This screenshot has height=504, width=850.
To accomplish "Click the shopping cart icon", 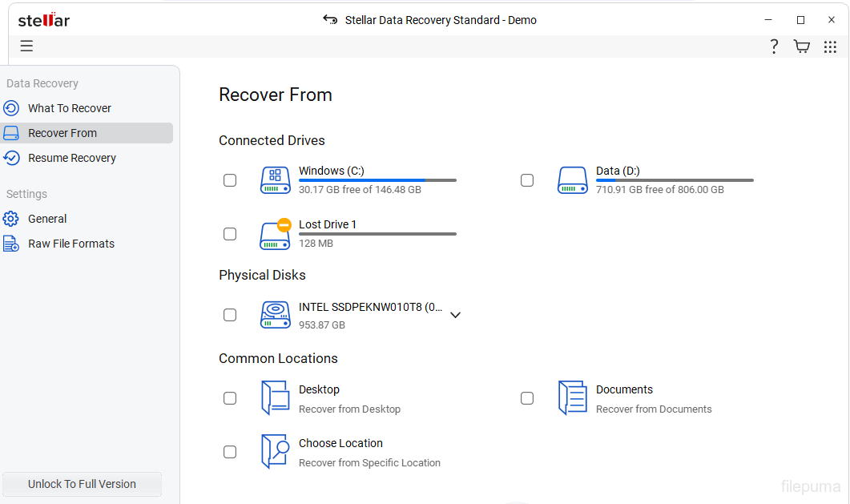I will (801, 46).
